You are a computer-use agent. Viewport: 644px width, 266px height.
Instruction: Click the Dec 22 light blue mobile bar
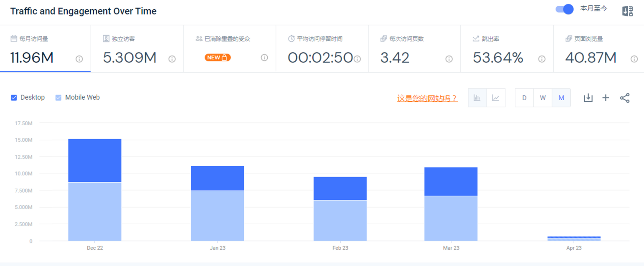[95, 212]
